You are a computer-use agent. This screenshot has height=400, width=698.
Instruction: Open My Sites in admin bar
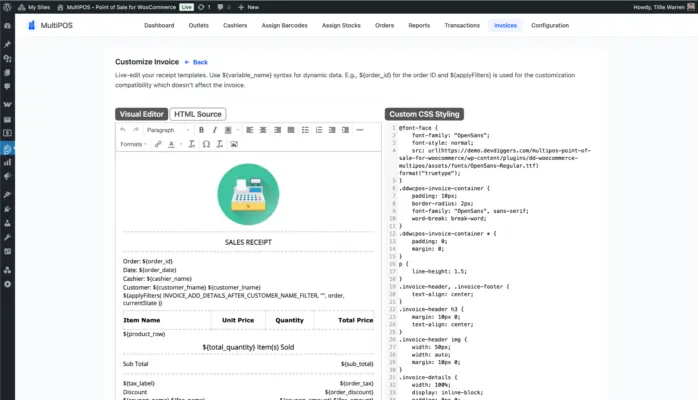(34, 7)
